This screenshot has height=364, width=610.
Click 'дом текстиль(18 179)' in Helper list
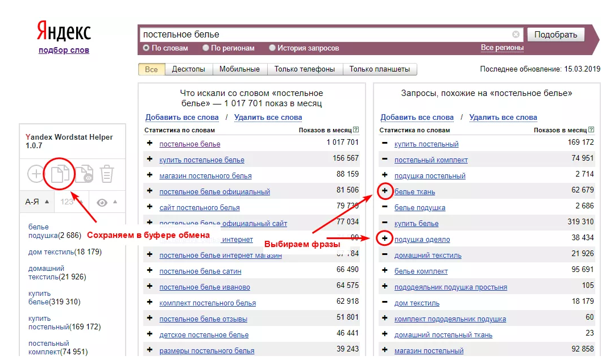(x=65, y=252)
